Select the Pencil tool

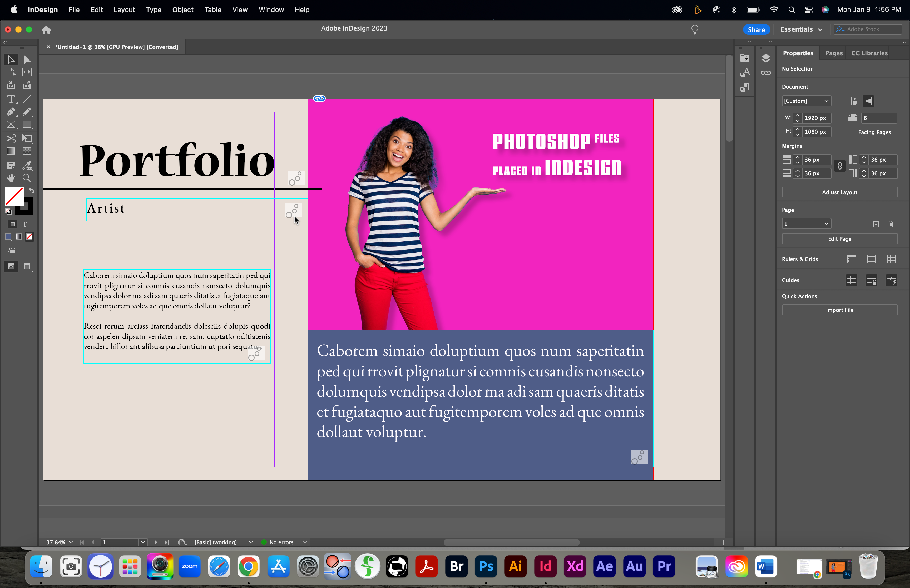27,112
